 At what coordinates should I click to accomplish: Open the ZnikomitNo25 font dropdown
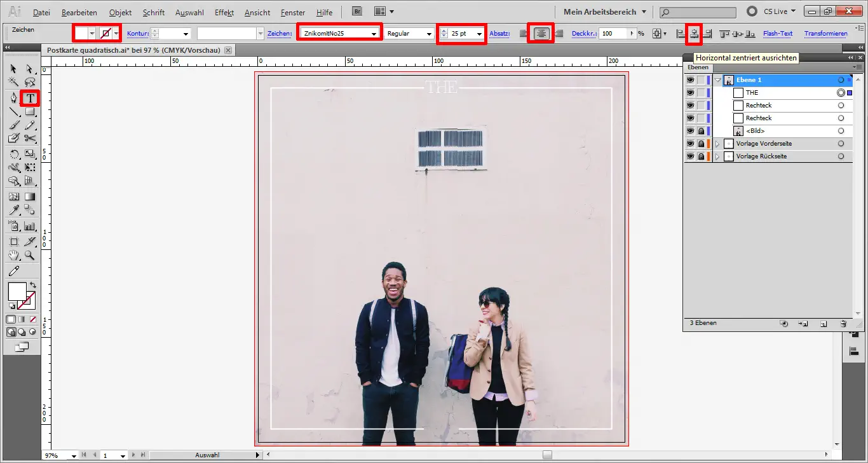[374, 34]
